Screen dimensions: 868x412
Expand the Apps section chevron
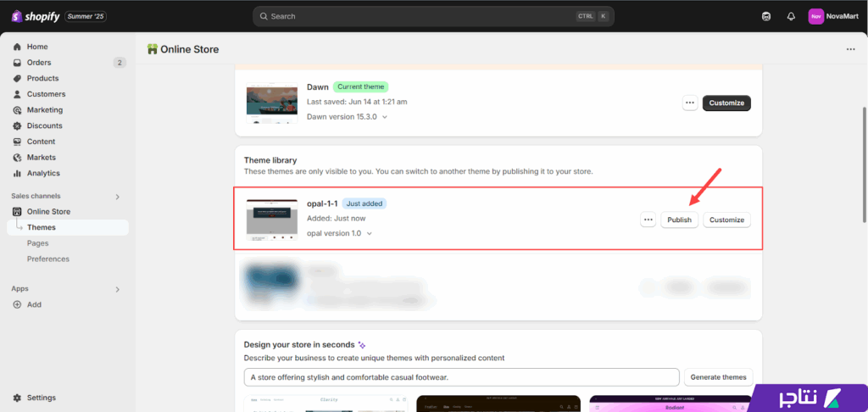118,289
